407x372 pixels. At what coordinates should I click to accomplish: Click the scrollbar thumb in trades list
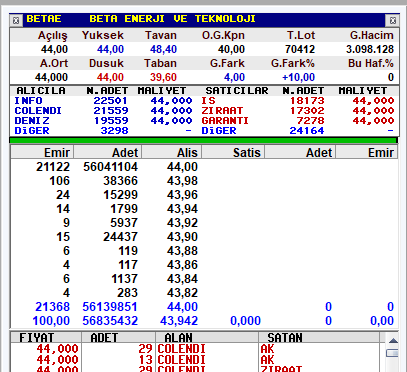(393, 353)
